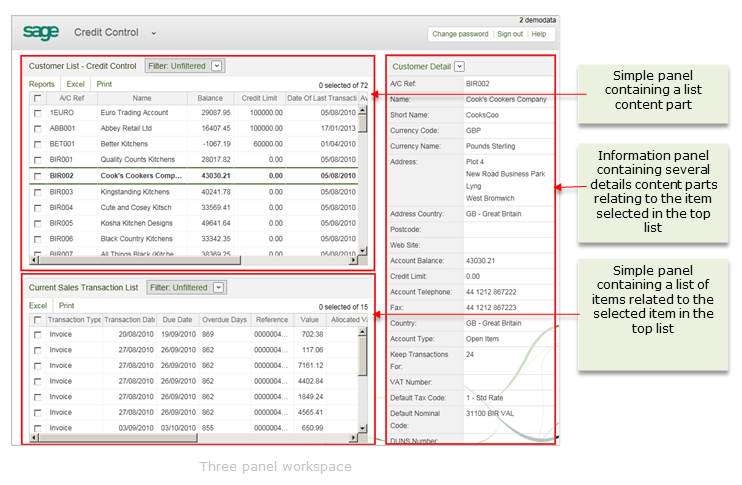Toggle select-all checkbox in Sales Transaction List header
Screen dimensions: 742x485
37,320
